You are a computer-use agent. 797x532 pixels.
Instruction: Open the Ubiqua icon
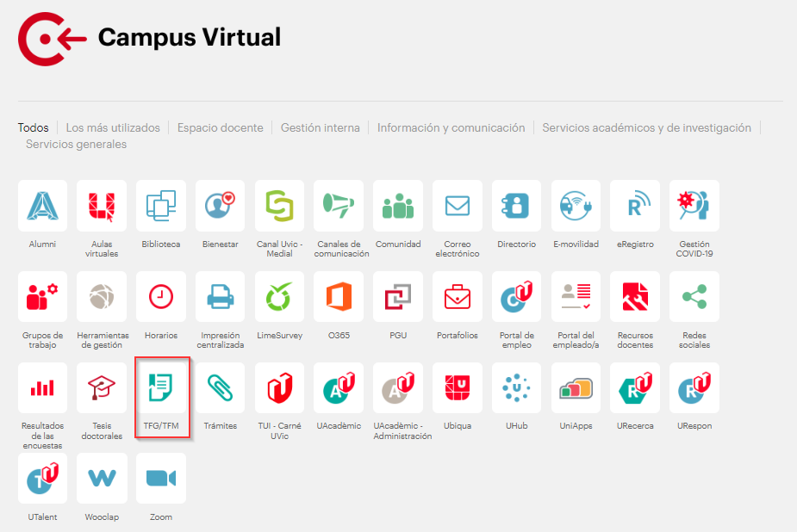click(x=458, y=388)
